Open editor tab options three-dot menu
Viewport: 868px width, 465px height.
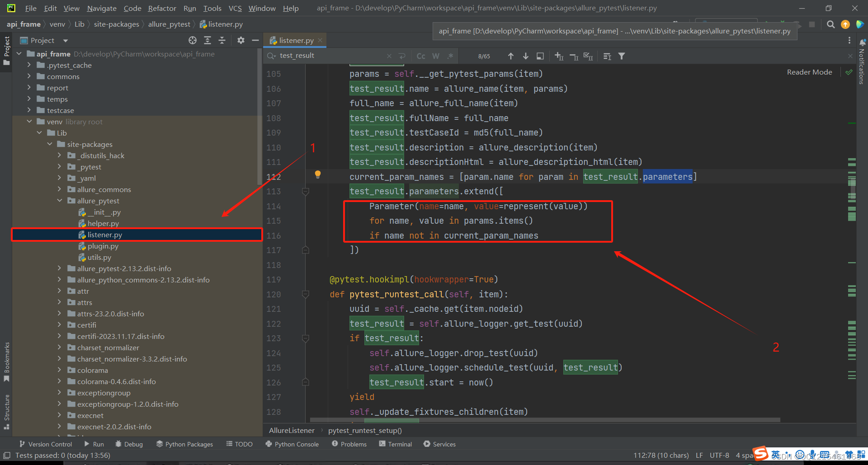849,40
